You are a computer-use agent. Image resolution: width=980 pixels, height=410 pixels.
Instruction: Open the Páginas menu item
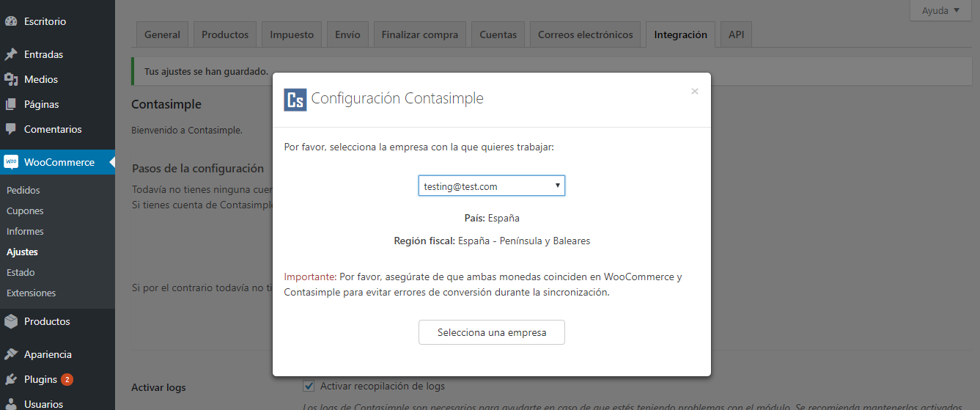(x=57, y=104)
